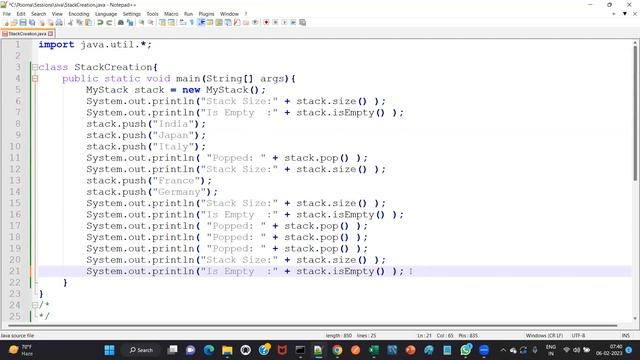
Task: Open the Search menu
Action: tap(38, 14)
